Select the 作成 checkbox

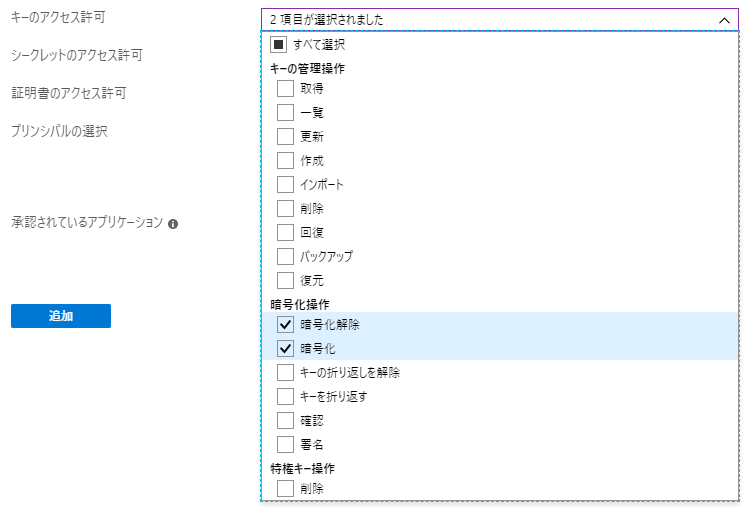pyautogui.click(x=286, y=160)
